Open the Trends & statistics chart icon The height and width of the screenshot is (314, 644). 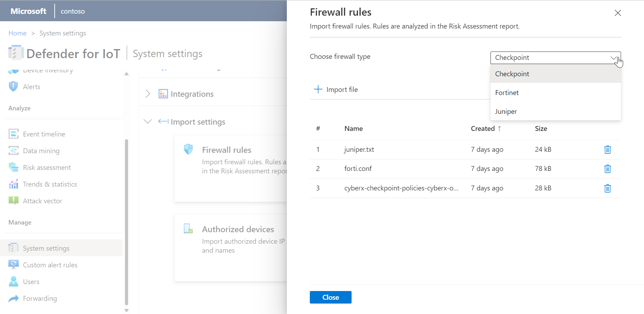[14, 184]
